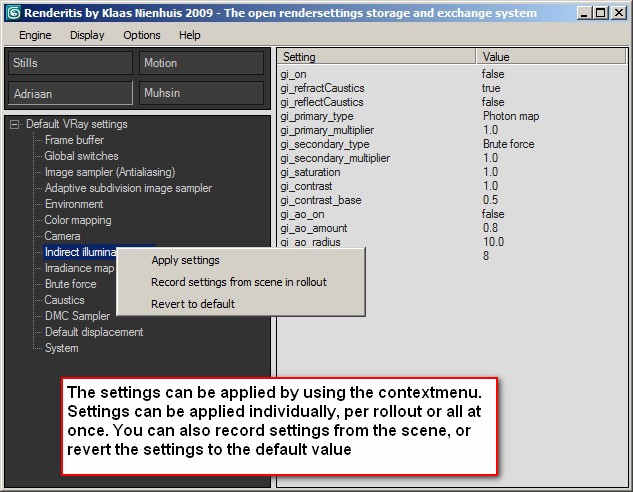Screen dimensions: 633x492
Task: Select Adaptive subdivision image sampler item
Action: (x=128, y=188)
